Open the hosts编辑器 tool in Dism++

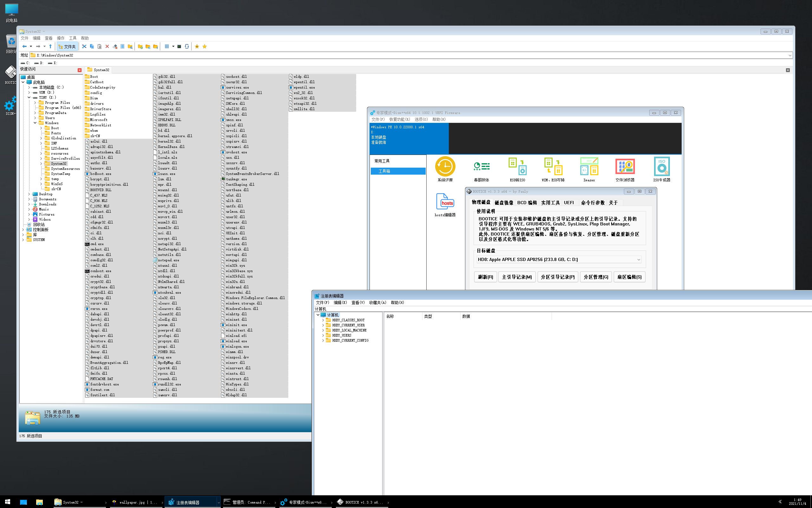tap(445, 205)
